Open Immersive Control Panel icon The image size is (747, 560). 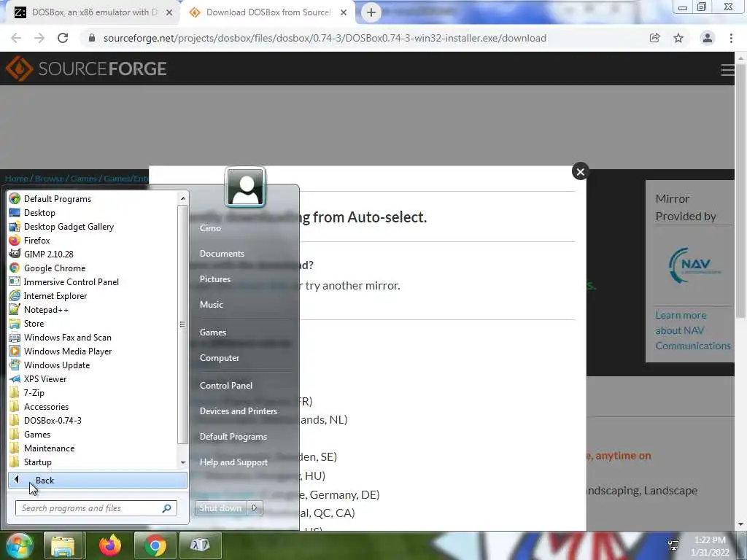(15, 281)
